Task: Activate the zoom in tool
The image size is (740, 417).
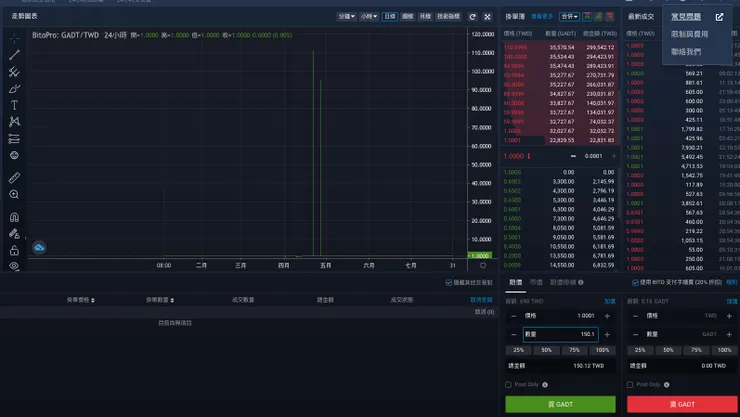Action: coord(14,194)
